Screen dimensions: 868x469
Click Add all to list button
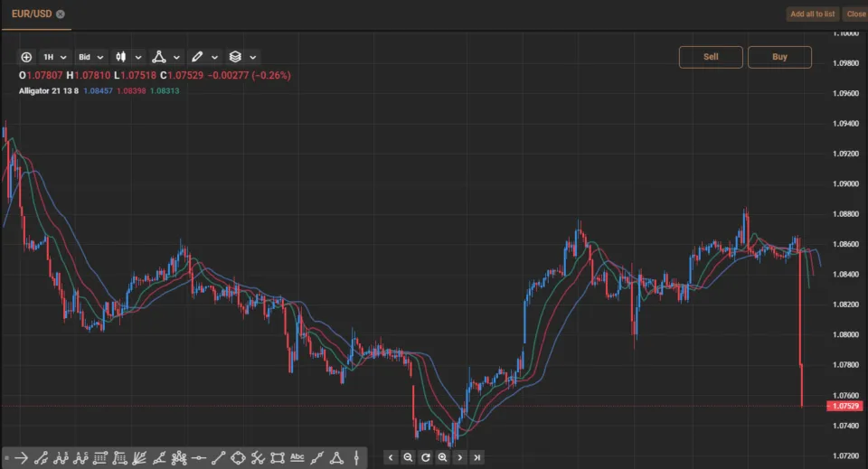coord(812,14)
